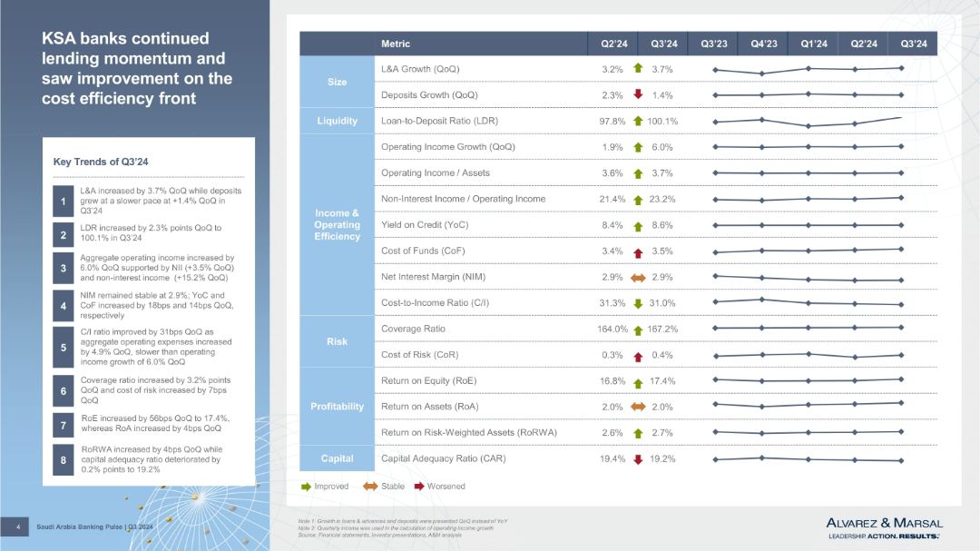
Task: Click the number 2 key trend badge
Action: tap(64, 235)
